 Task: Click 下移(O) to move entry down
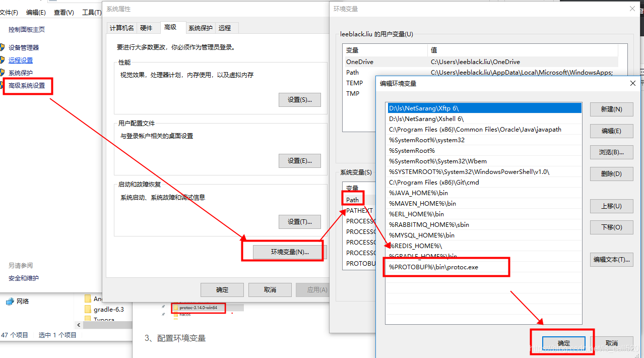(611, 227)
